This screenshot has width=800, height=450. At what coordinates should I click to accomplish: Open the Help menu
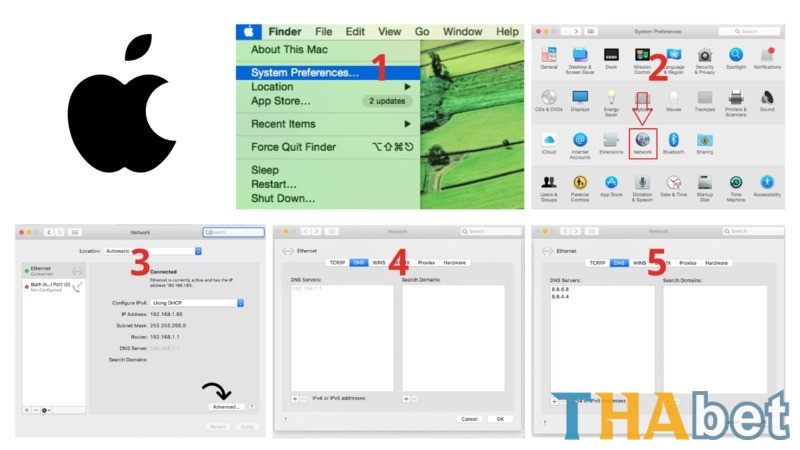pyautogui.click(x=507, y=32)
